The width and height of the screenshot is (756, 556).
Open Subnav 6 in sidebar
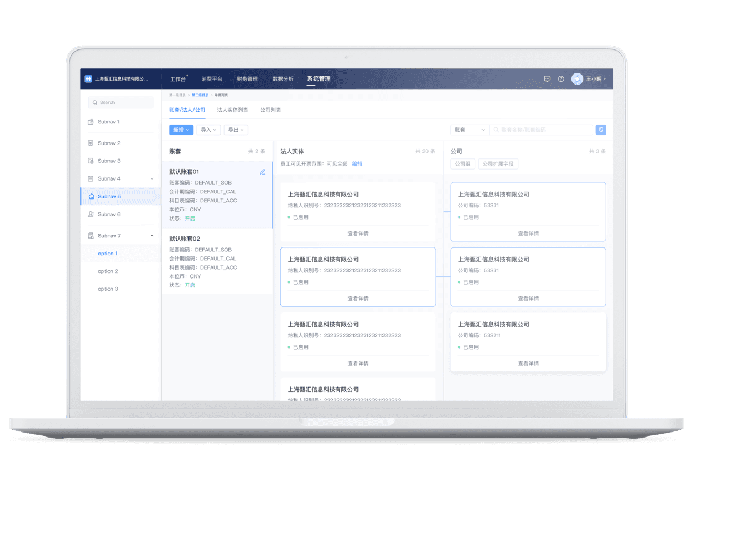pos(121,214)
